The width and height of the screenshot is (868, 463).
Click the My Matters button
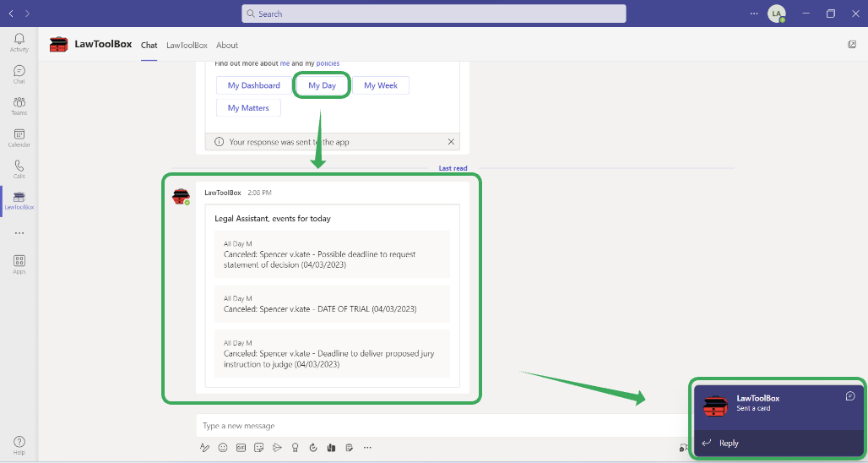248,107
